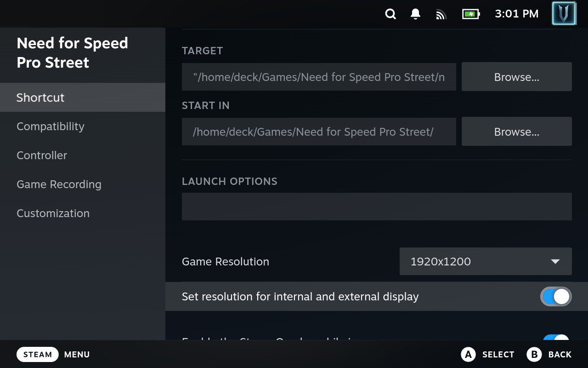Viewport: 588px width, 368px height.
Task: Open the search from the status bar
Action: 390,14
